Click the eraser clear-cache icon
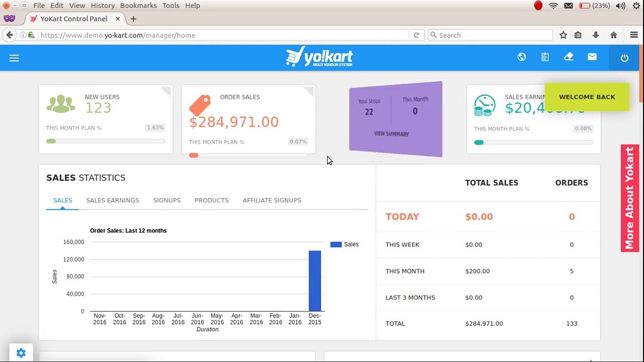The height and width of the screenshot is (362, 644). (569, 57)
